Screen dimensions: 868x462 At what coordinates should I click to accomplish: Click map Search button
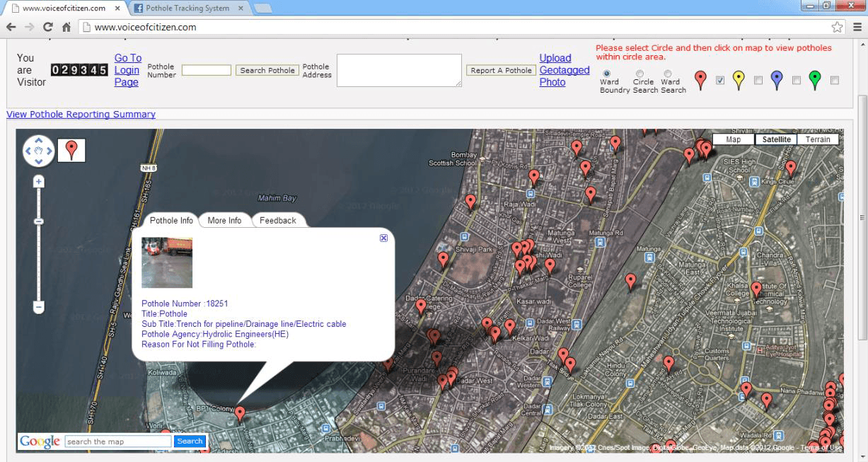(x=190, y=441)
